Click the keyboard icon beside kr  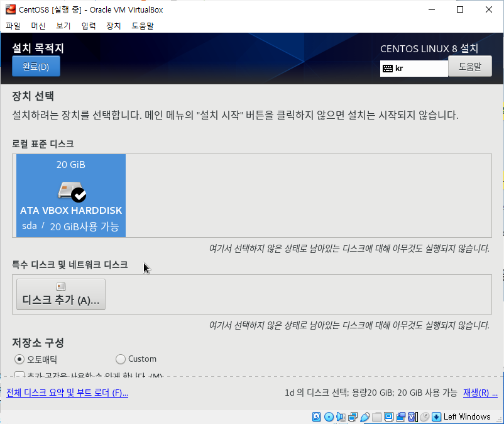[388, 68]
